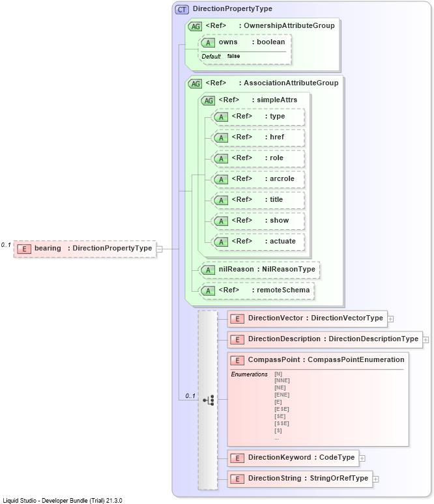
Task: Click the AG icon beside simpleAttrs
Action: 208,101
